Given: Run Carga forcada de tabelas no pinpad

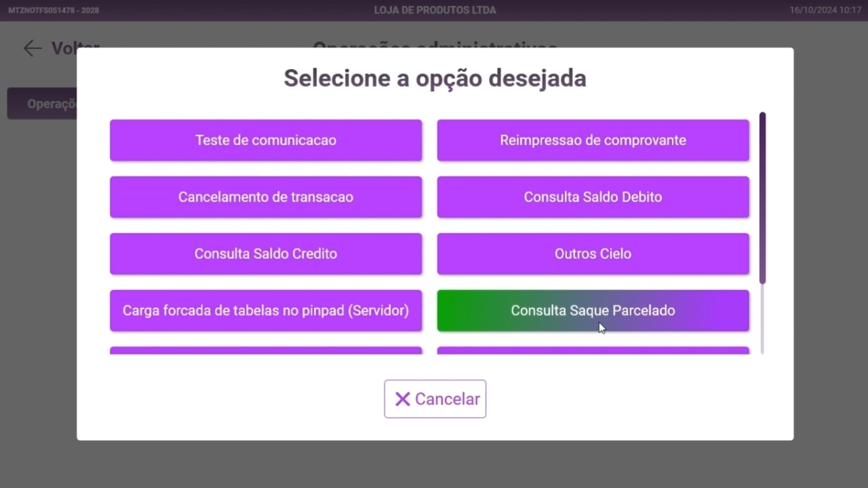Looking at the screenshot, I should (265, 310).
